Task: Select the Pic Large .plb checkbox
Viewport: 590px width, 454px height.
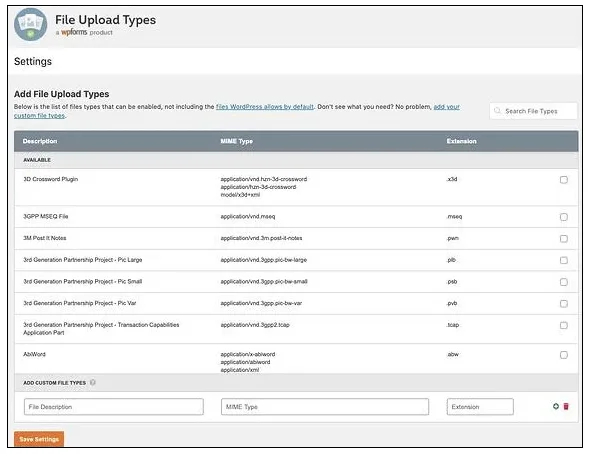Action: click(x=563, y=260)
